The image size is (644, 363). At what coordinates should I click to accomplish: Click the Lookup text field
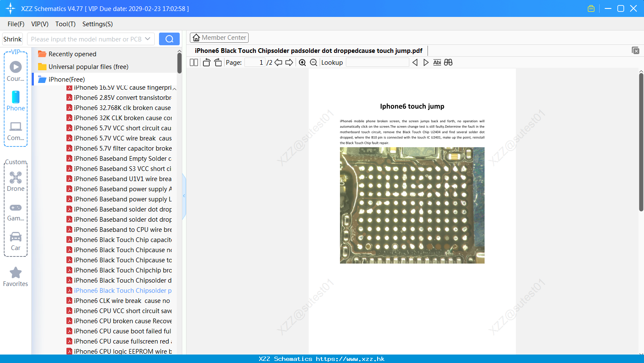(x=377, y=63)
